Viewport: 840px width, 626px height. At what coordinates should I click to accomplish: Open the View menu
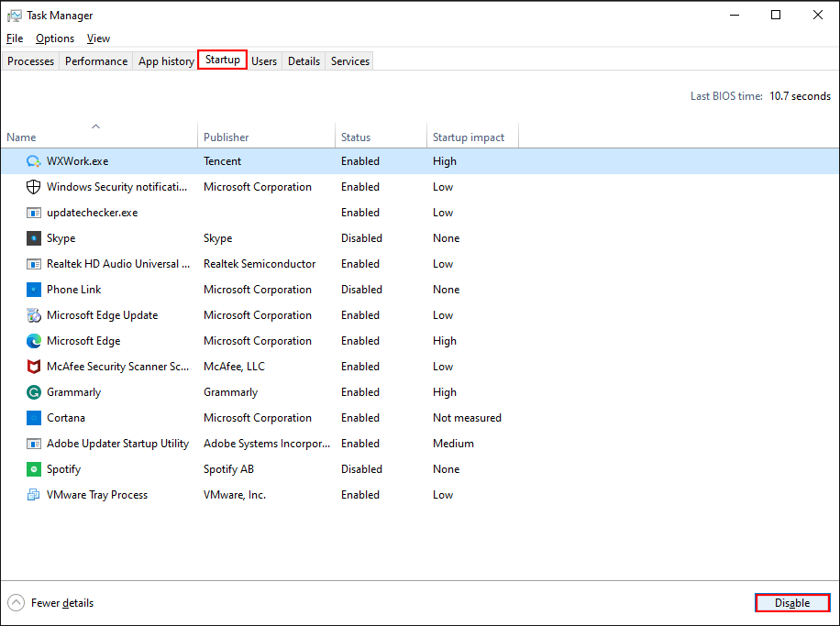tap(98, 38)
